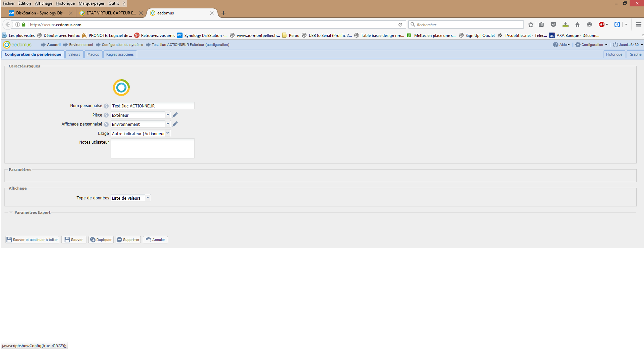Click the Annuler button

tap(156, 240)
